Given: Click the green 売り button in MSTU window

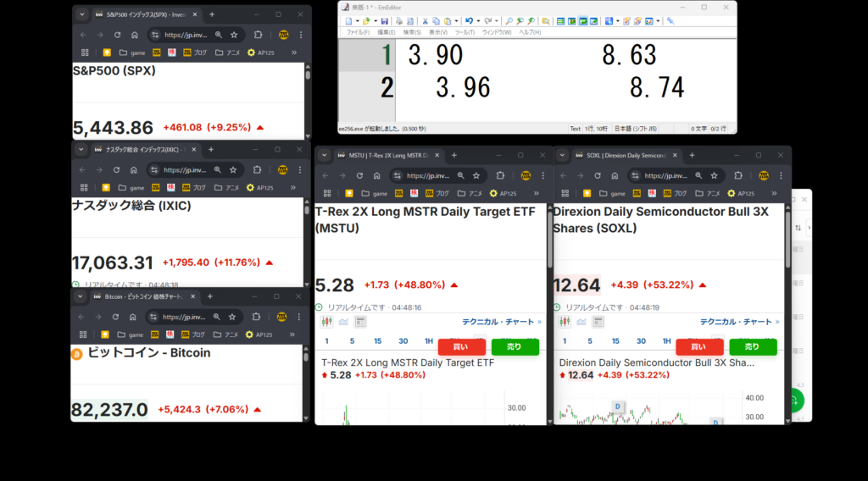Looking at the screenshot, I should pyautogui.click(x=515, y=346).
